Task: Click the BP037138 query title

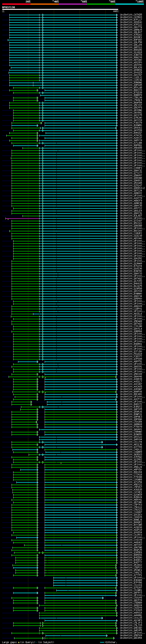Action: (8, 8)
